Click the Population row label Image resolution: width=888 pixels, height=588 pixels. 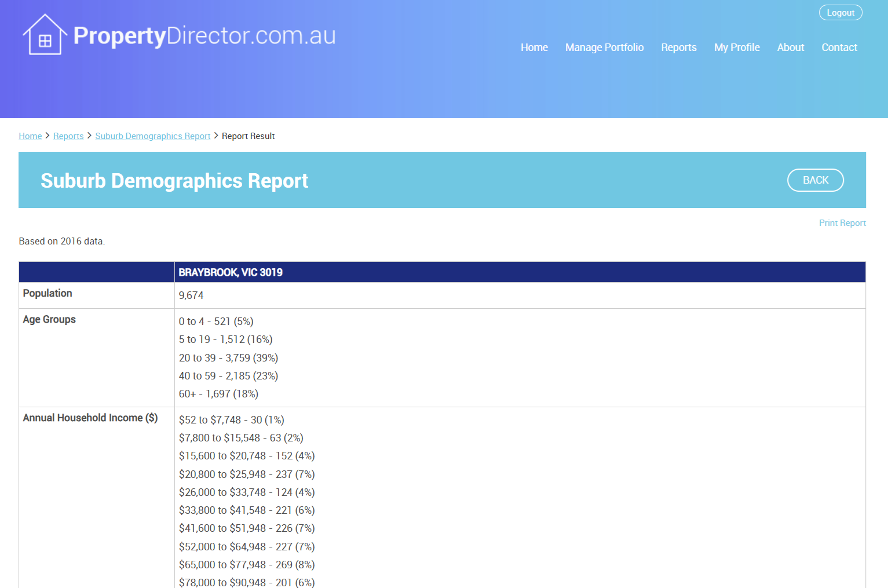[x=47, y=293]
